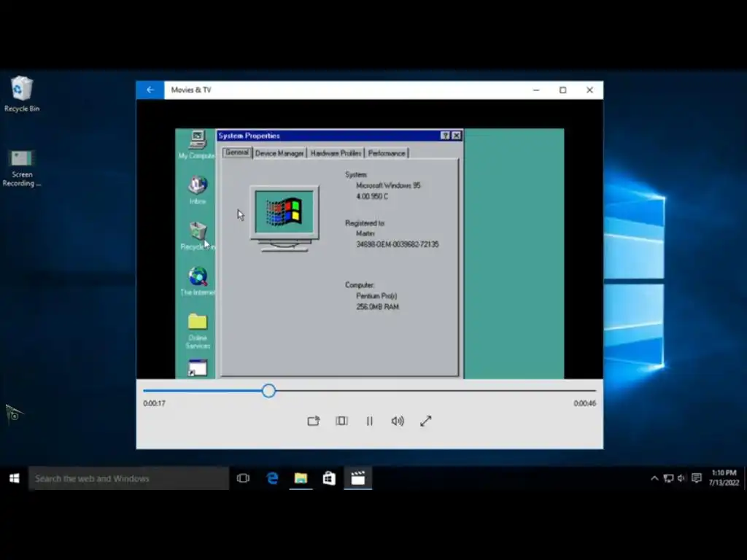Click the taskbar clock showing 1:10 PM
The image size is (747, 560).
(724, 478)
